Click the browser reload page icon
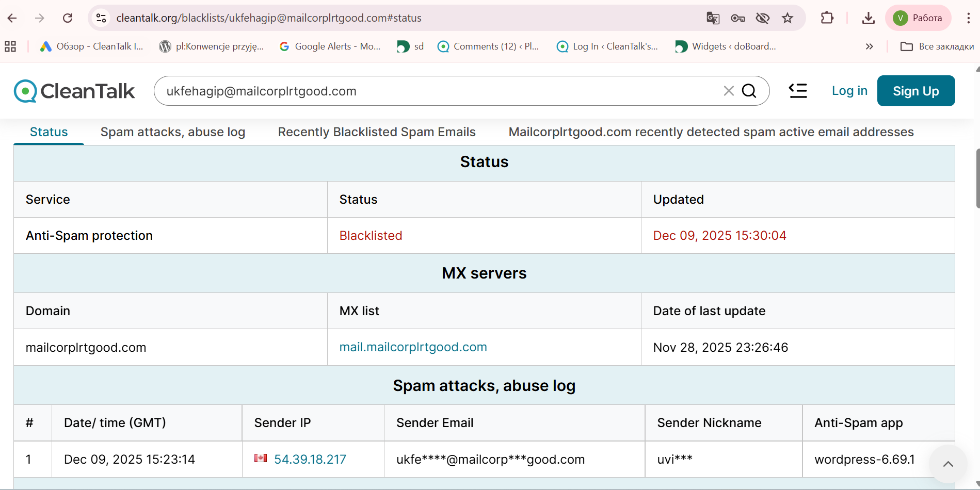Image resolution: width=980 pixels, height=490 pixels. pyautogui.click(x=68, y=18)
